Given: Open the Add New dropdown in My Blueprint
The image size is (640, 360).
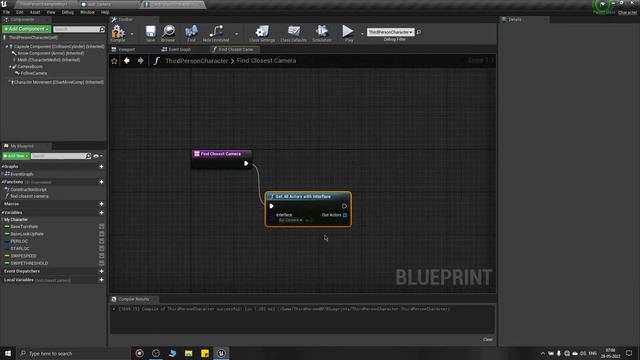Looking at the screenshot, I should click(16, 156).
